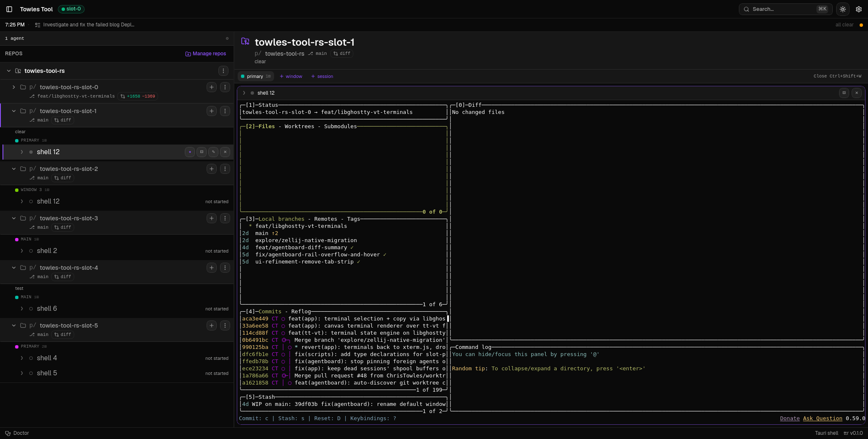Click the Ask Question link
The height and width of the screenshot is (439, 868).
822,418
